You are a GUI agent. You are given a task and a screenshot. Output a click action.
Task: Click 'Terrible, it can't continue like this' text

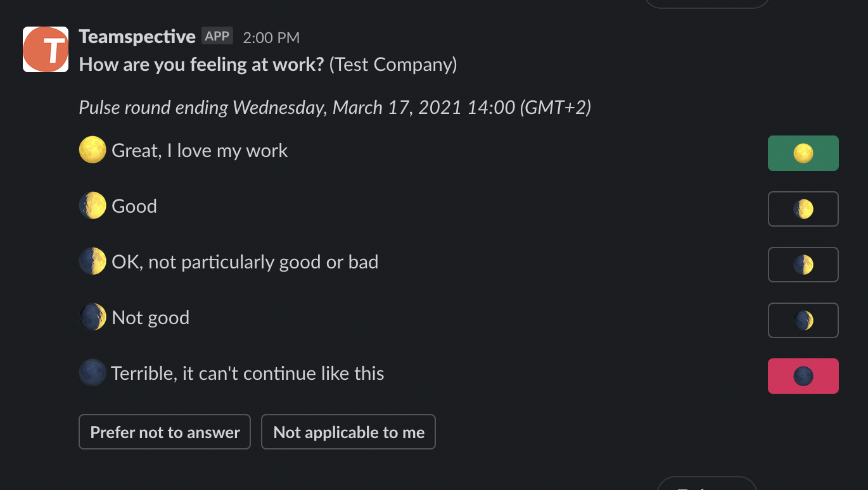(248, 374)
